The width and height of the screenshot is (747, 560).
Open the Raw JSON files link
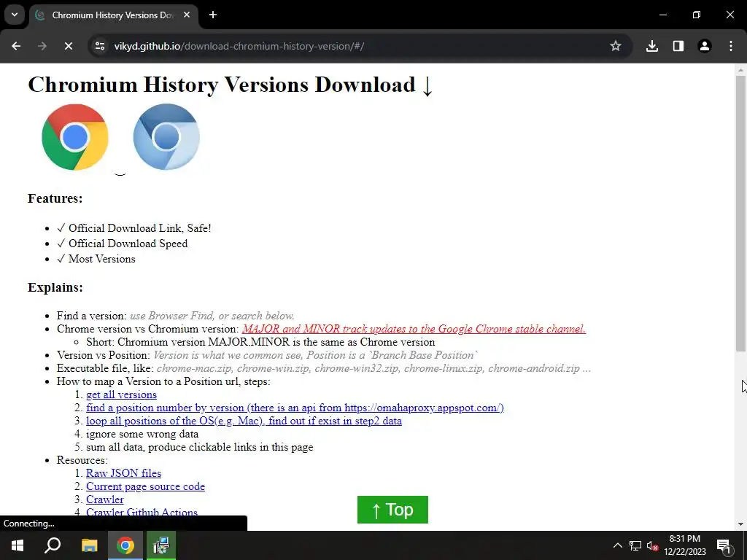pos(123,473)
